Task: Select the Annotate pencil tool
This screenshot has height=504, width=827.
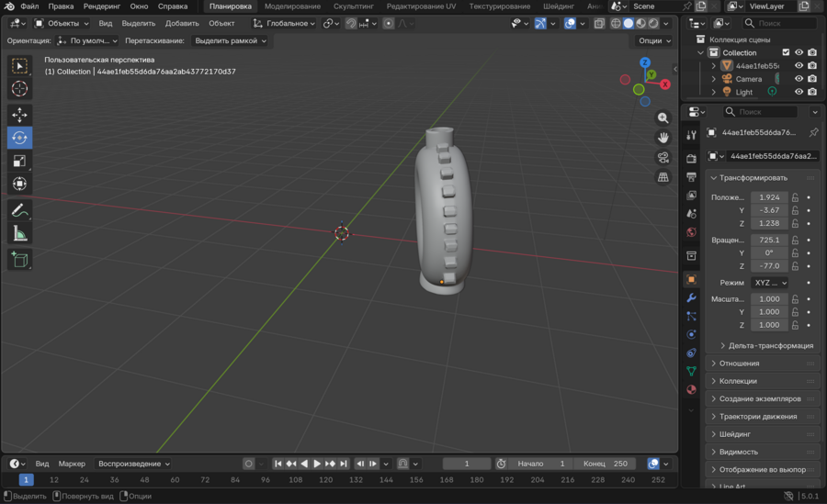Action: pos(19,210)
